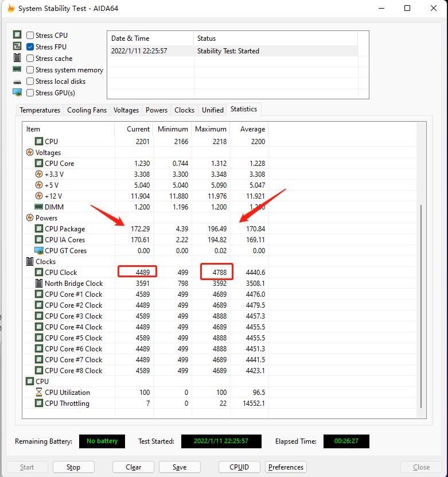Click the Stress CPU chip icon
The image size is (448, 477).
17,34
